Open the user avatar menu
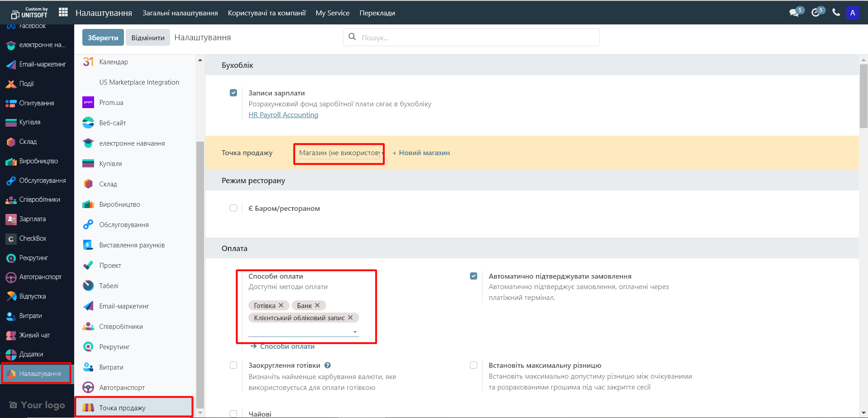Viewport: 868px width, 418px height. coord(853,13)
